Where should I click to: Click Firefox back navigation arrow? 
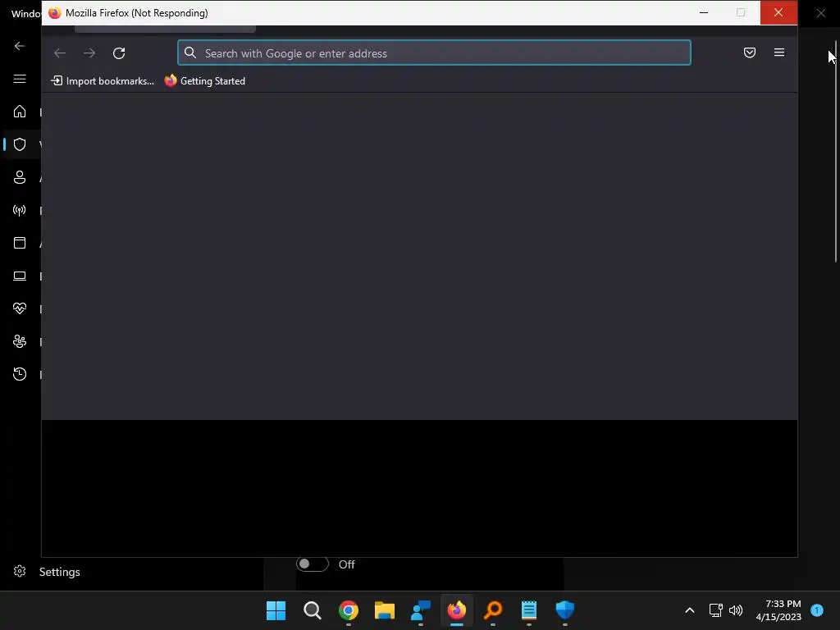(60, 53)
